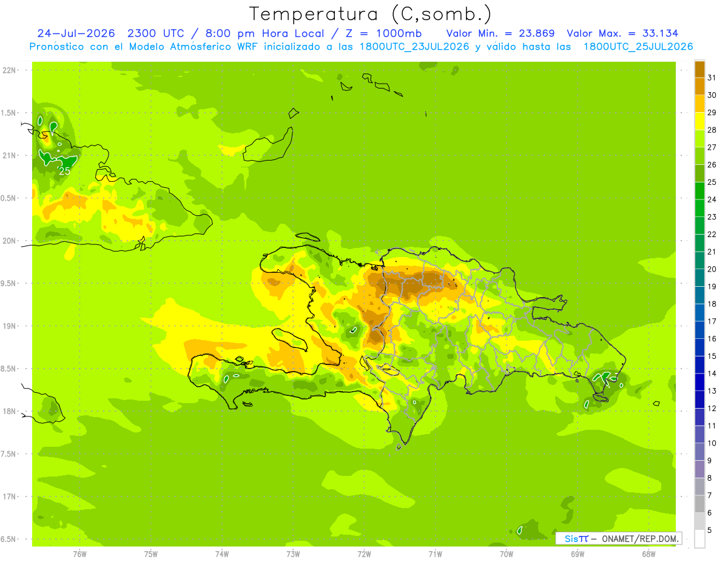
Task: Click the latitude label '22N'
Action: coord(10,70)
